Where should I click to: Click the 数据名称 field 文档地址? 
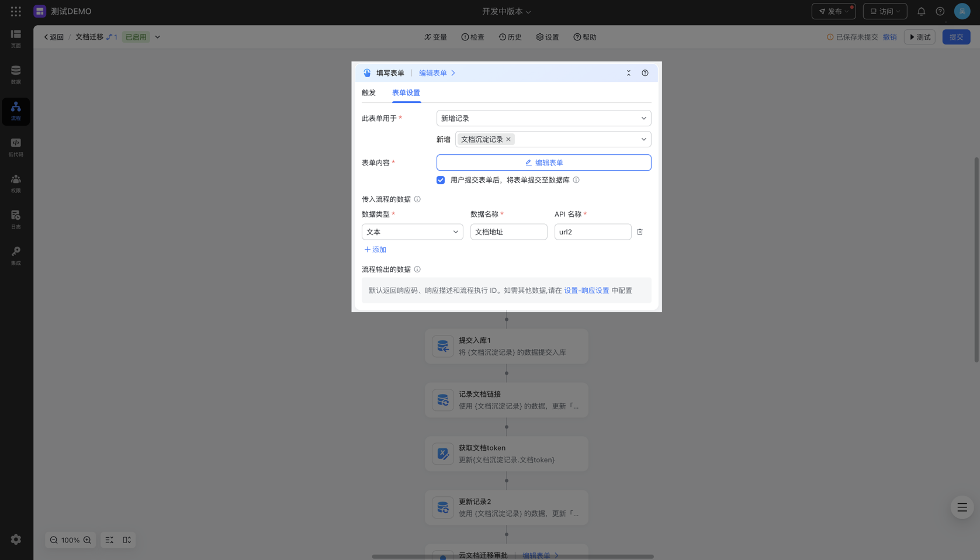click(x=508, y=232)
